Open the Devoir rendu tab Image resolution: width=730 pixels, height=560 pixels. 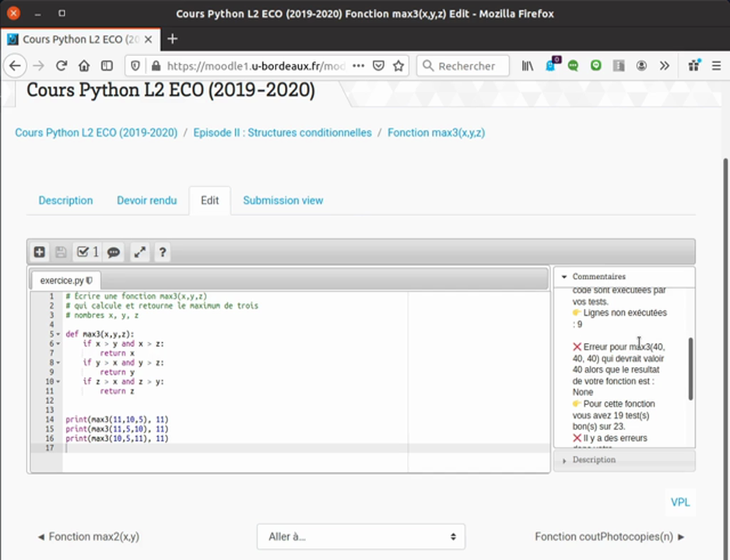(x=146, y=201)
